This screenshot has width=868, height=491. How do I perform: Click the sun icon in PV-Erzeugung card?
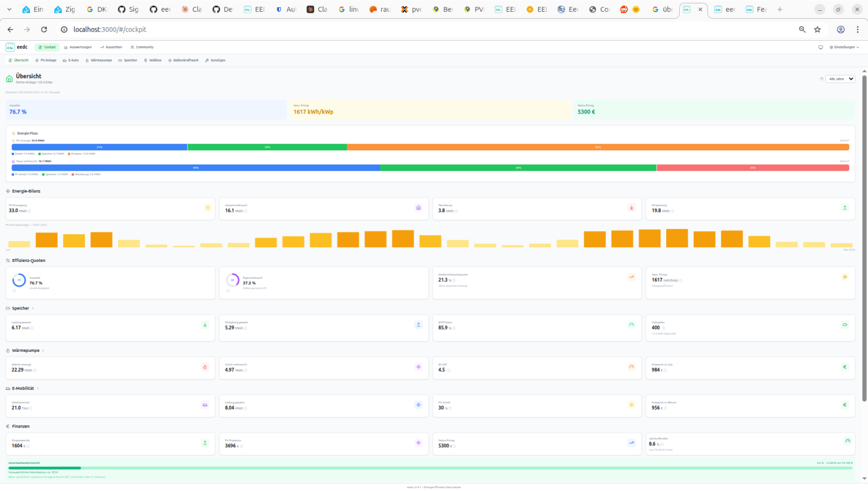207,208
